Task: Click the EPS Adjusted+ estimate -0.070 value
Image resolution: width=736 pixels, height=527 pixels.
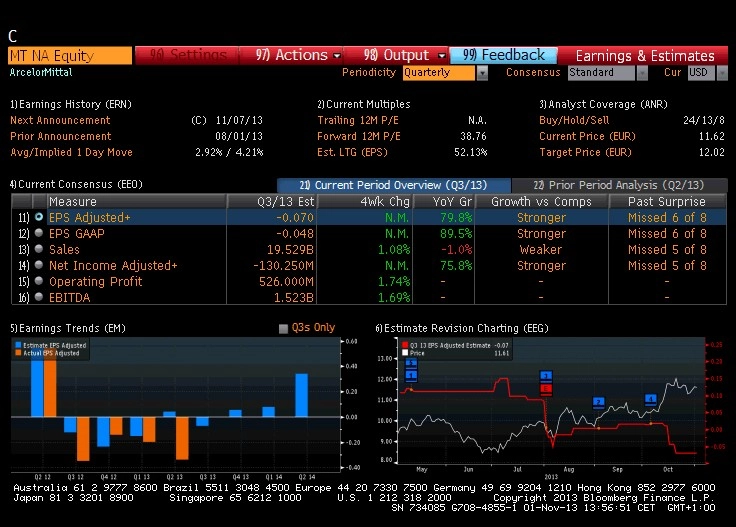Action: 295,218
